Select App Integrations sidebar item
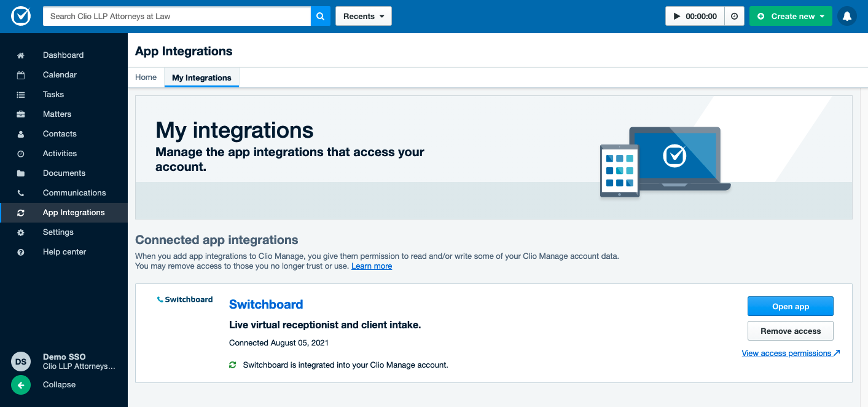The image size is (868, 407). click(x=64, y=213)
